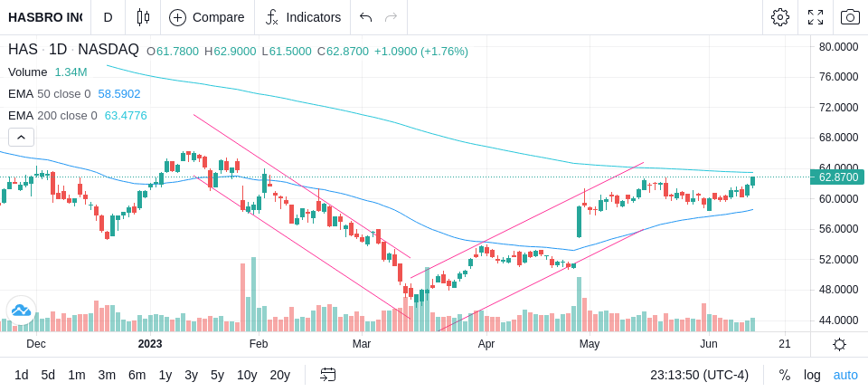This screenshot has height=392, width=868.
Task: Click the 2023 label on time axis
Action: pos(149,344)
